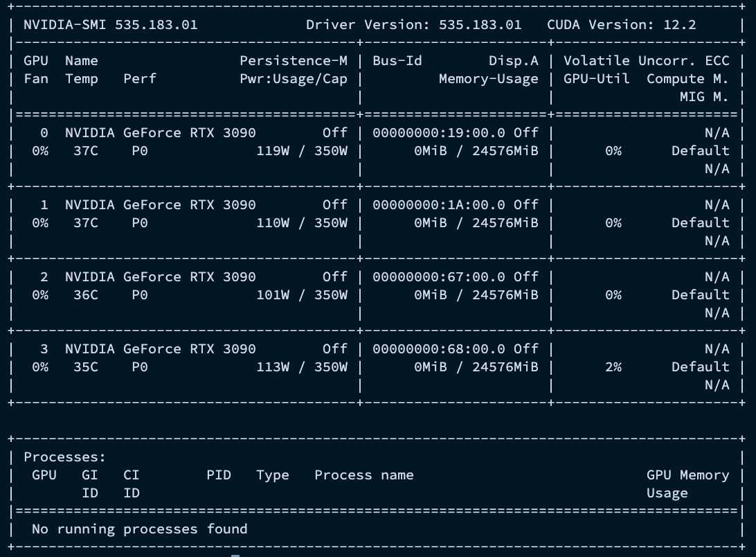Click bus ID 00000000:67:00.0

(439, 276)
